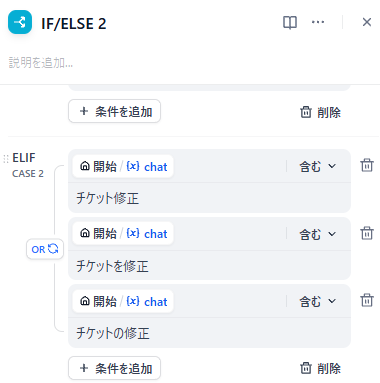
Task: Click the IF/ELSE node branch icon
Action: coord(20,22)
